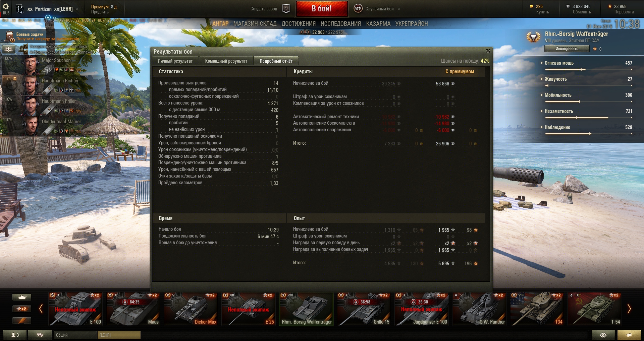Click the free experience star icon near 23 968
Viewport: 644px width, 341px height.
tap(610, 6)
